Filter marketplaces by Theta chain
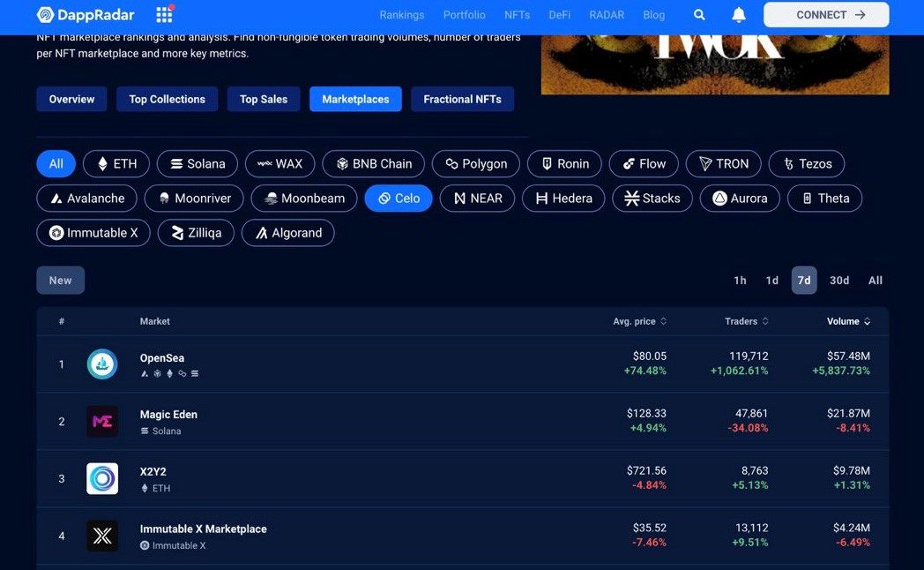Screen dimensions: 924x570 (x=825, y=198)
